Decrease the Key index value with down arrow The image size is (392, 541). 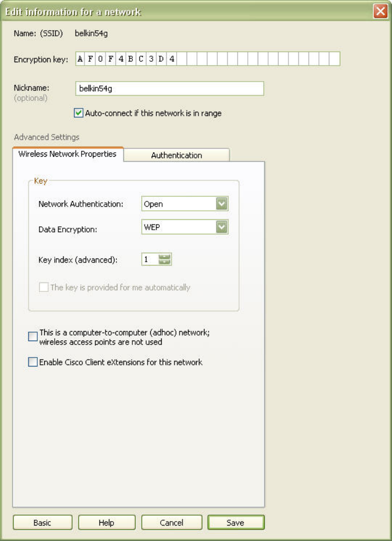(x=165, y=262)
